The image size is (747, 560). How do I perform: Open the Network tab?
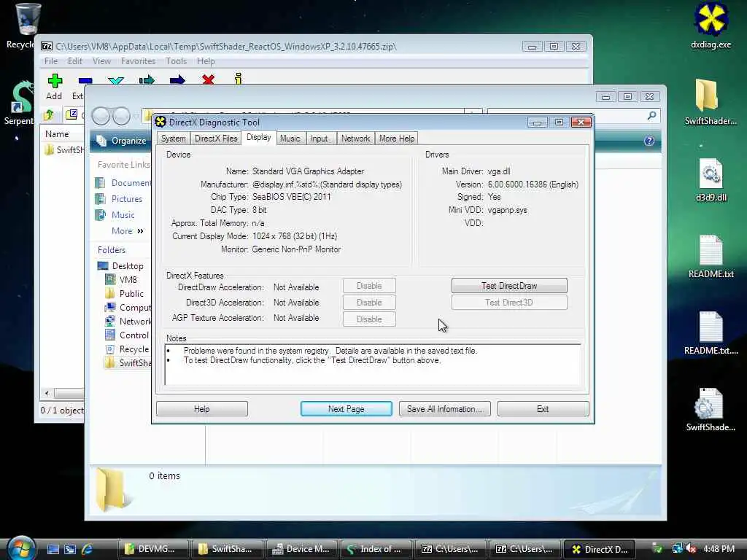coord(355,139)
